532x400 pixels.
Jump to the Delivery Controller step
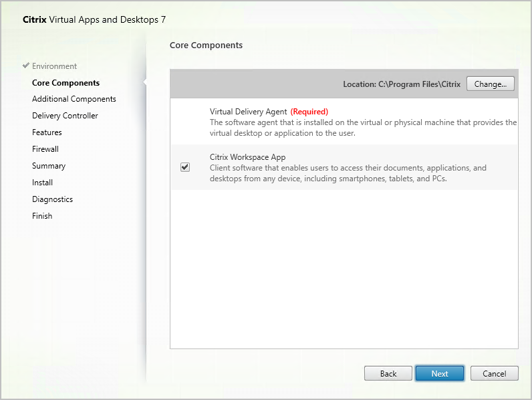tap(65, 116)
